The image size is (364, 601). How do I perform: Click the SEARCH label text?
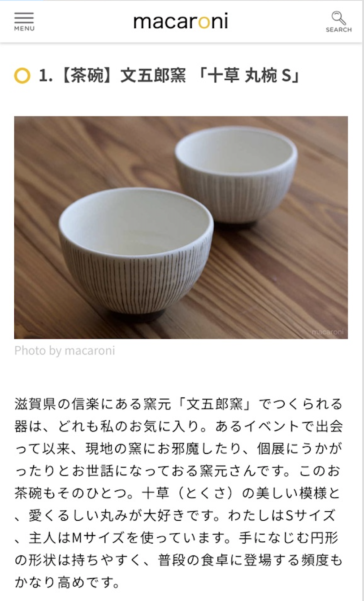[x=339, y=30]
